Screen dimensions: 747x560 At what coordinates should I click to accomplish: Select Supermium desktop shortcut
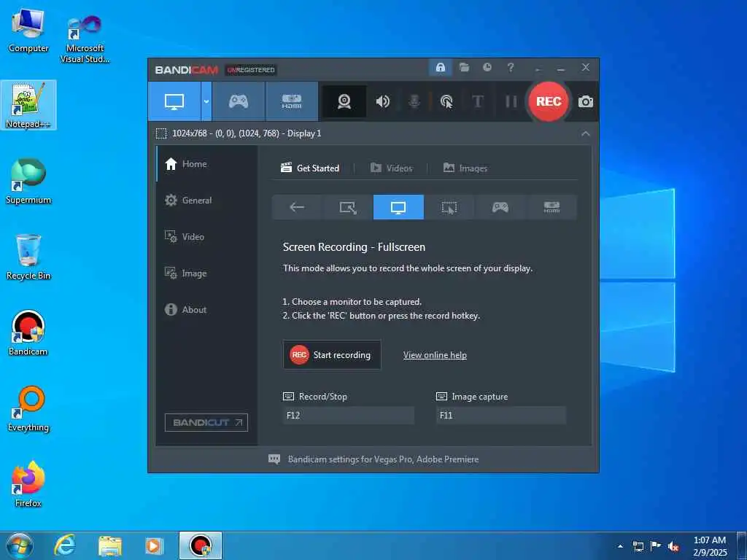click(28, 182)
